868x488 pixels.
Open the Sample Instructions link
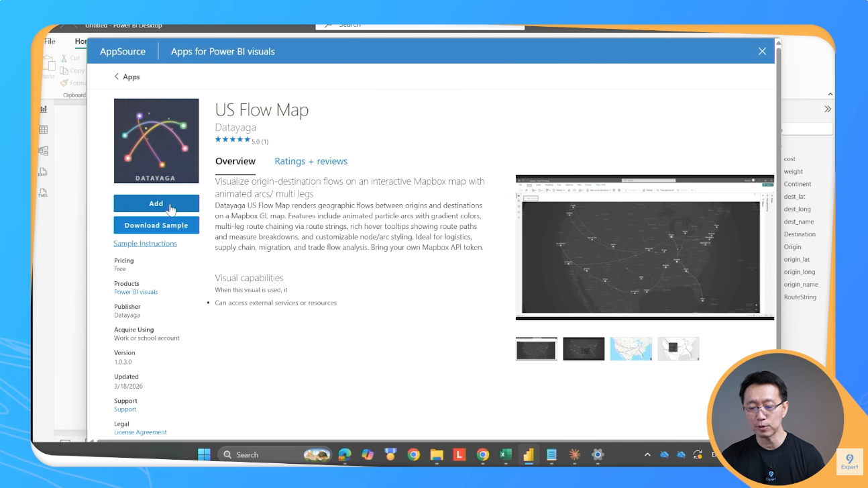coord(145,244)
